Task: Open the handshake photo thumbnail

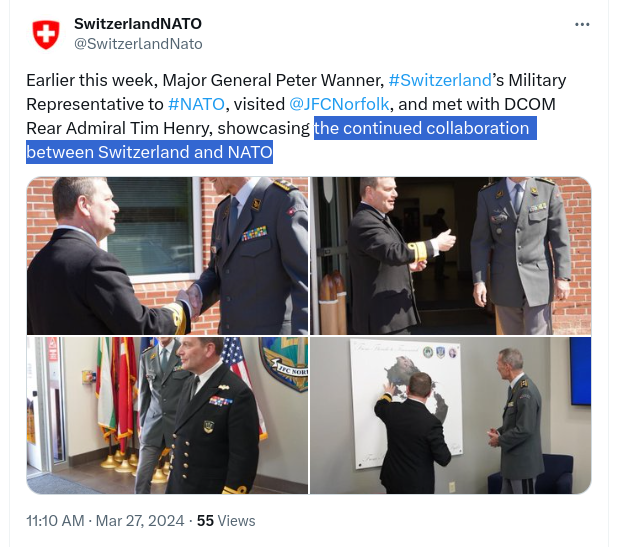Action: coord(167,256)
